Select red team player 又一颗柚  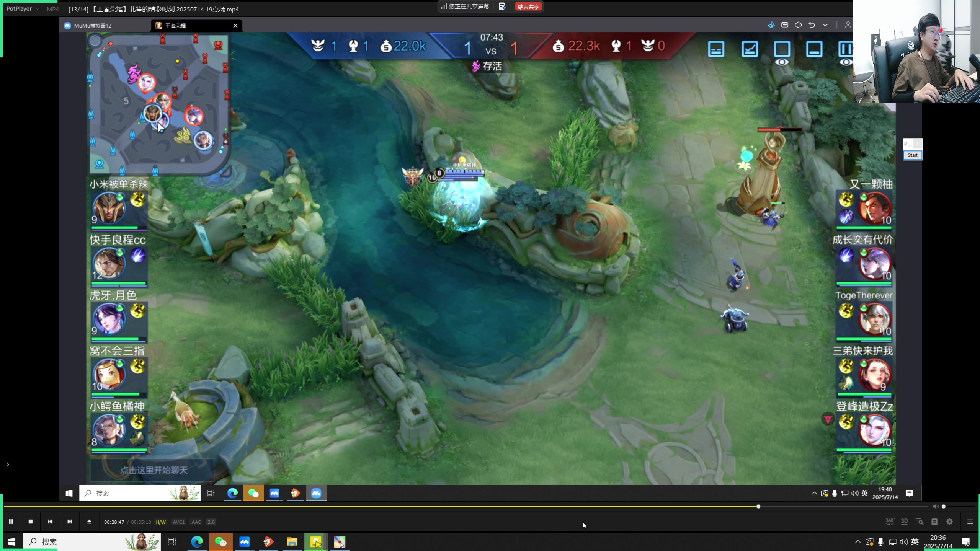pos(875,208)
